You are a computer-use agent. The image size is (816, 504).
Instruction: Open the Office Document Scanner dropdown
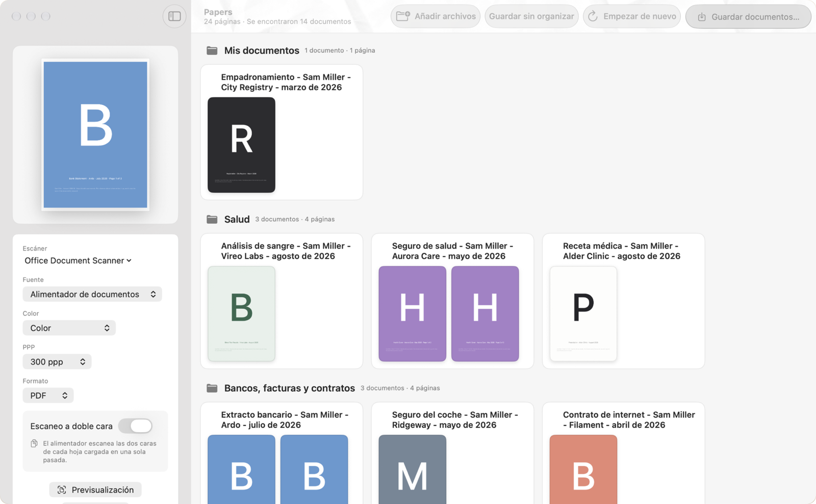(x=78, y=260)
